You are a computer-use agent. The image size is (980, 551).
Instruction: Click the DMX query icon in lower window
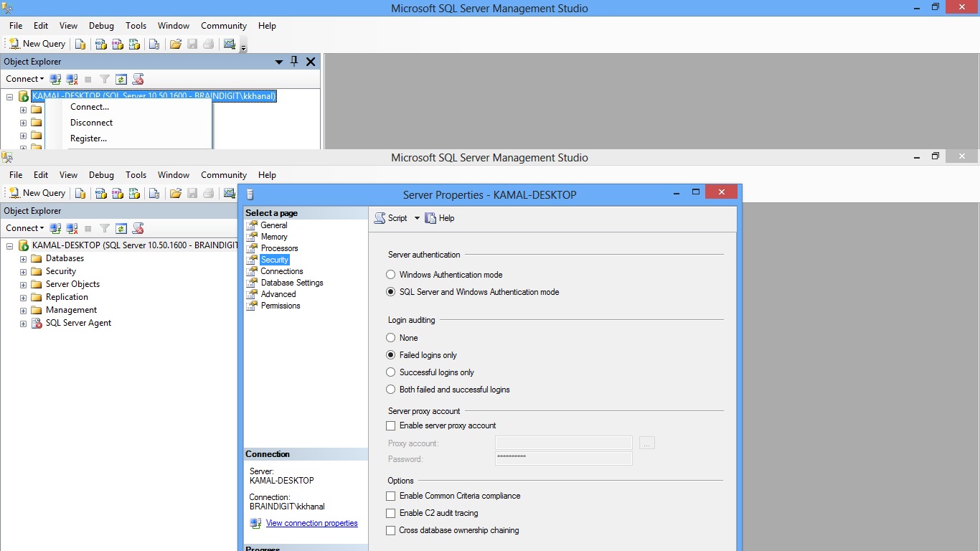click(x=117, y=193)
